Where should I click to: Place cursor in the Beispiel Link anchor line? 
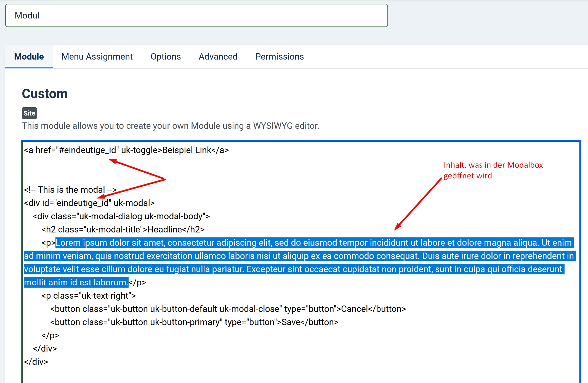[x=126, y=150]
